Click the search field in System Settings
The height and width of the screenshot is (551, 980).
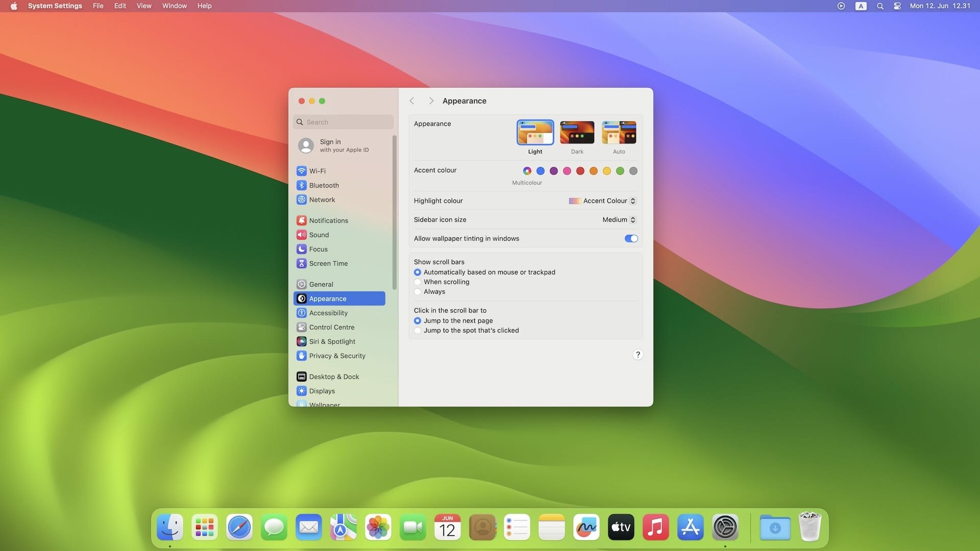point(344,122)
